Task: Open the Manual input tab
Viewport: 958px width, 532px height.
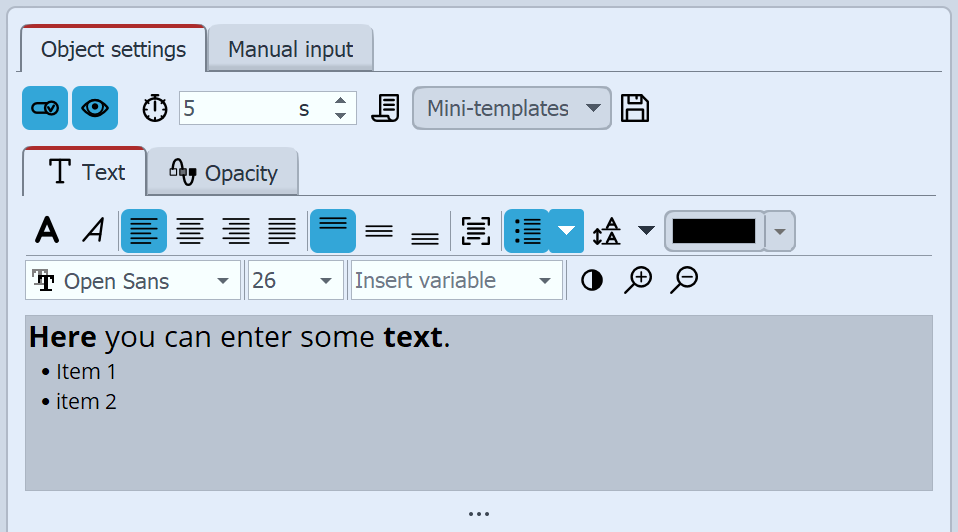Action: point(290,49)
